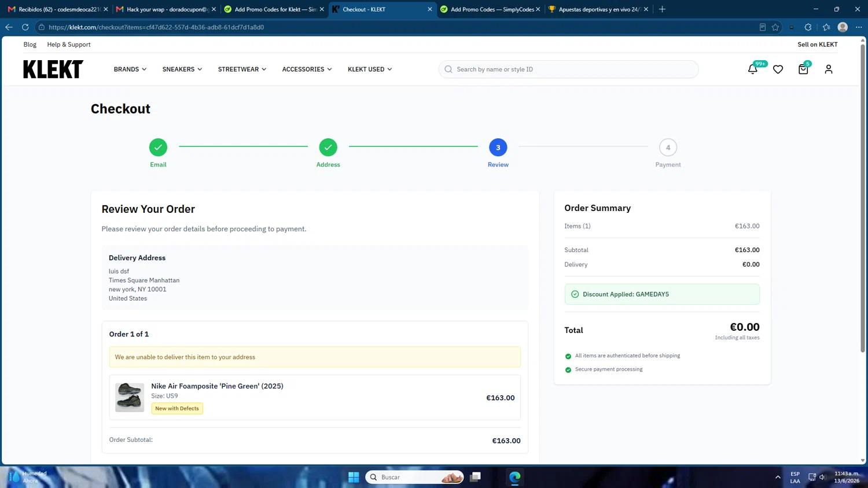Screen dimensions: 868x488
Task: Show hidden system tray icons
Action: click(x=778, y=477)
